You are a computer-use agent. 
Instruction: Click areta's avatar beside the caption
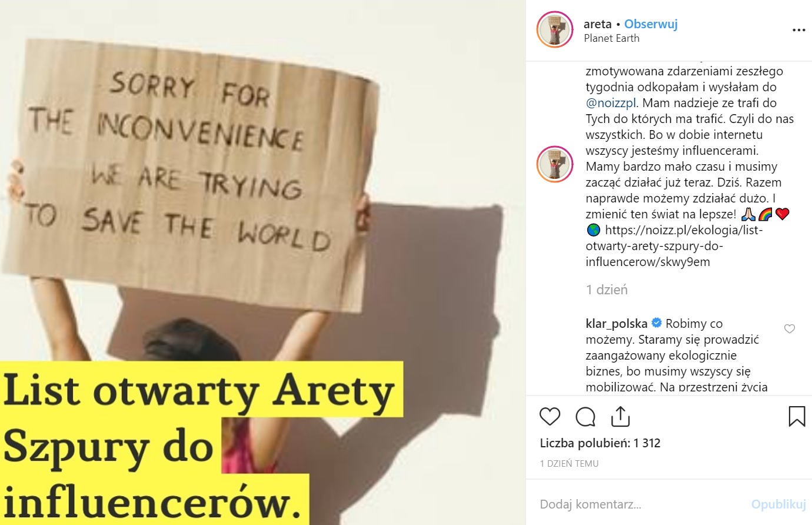pyautogui.click(x=555, y=164)
